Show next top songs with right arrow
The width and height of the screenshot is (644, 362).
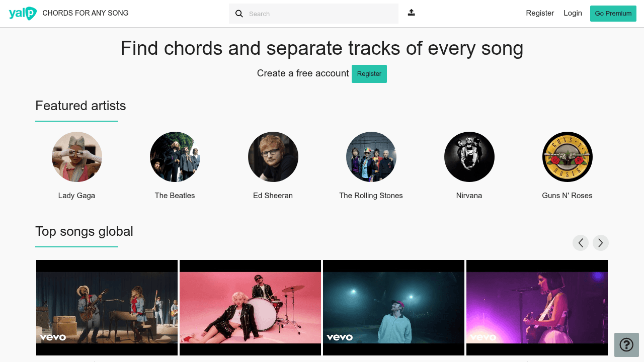coord(601,243)
